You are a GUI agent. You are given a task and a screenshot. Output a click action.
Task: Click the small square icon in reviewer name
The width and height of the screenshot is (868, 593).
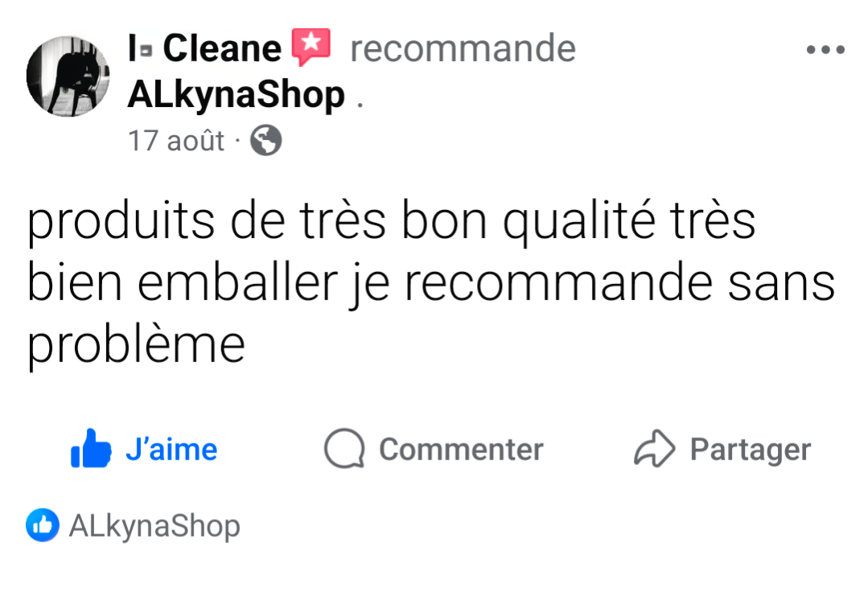pos(146,52)
